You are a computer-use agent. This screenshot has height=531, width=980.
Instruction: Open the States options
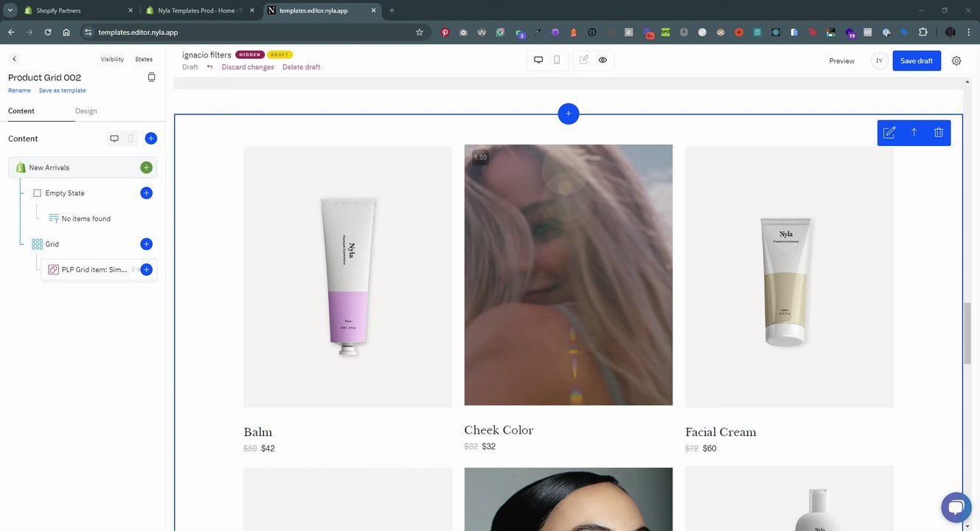click(x=144, y=59)
